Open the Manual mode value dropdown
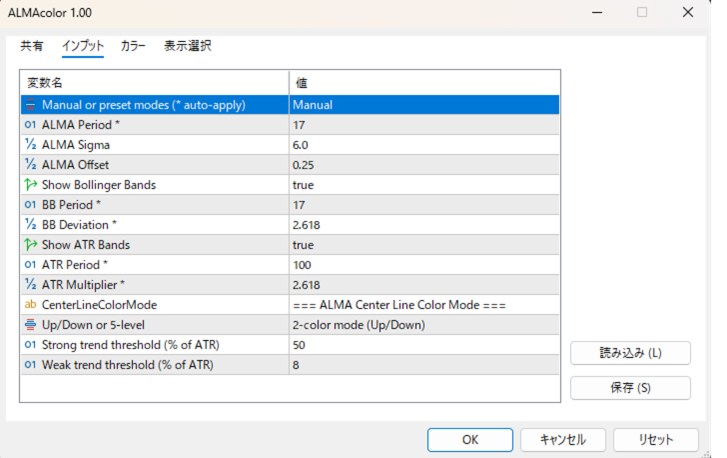Image resolution: width=727 pixels, height=458 pixels. (424, 105)
